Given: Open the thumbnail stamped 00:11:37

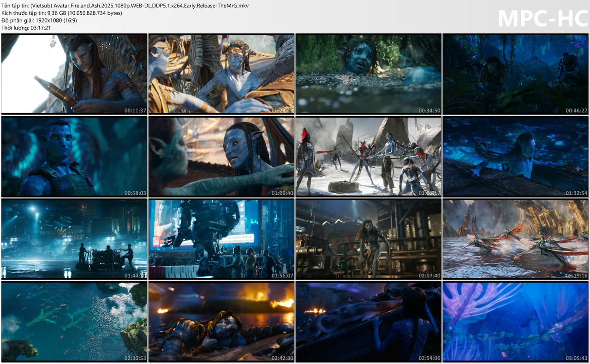Looking at the screenshot, I should pos(74,74).
